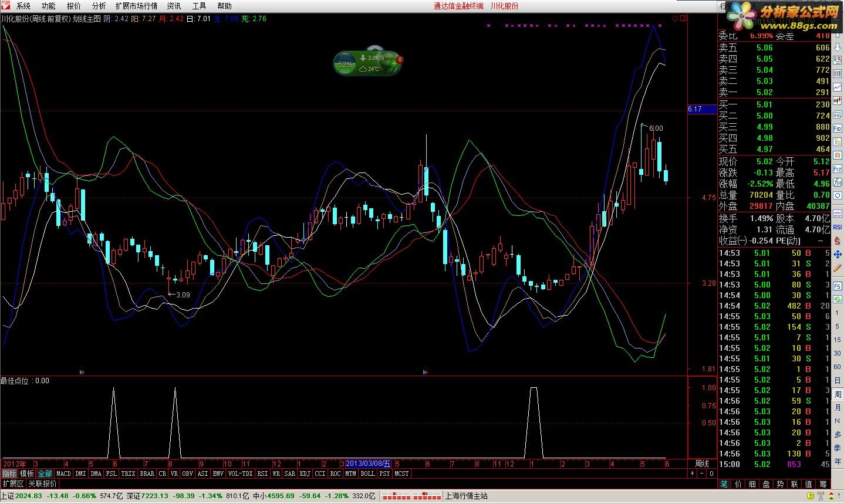Select the BOLL indicator tab
The height and width of the screenshot is (504, 844).
tap(367, 473)
